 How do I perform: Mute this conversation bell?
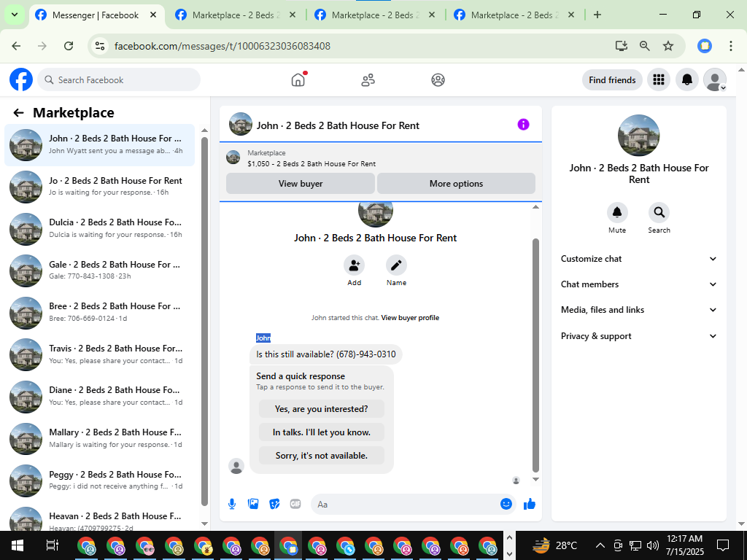[x=617, y=212]
